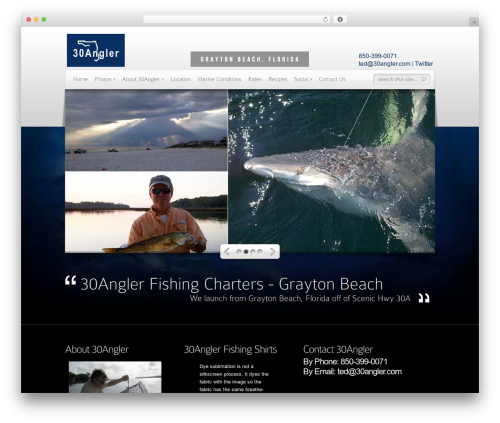This screenshot has height=423, width=500.
Task: Open the Location page
Action: click(x=181, y=79)
